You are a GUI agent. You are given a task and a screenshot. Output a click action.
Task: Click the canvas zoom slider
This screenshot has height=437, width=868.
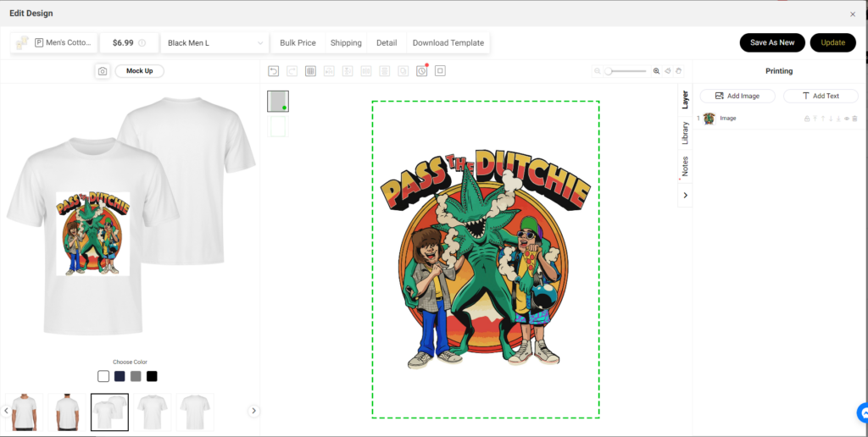tap(626, 71)
